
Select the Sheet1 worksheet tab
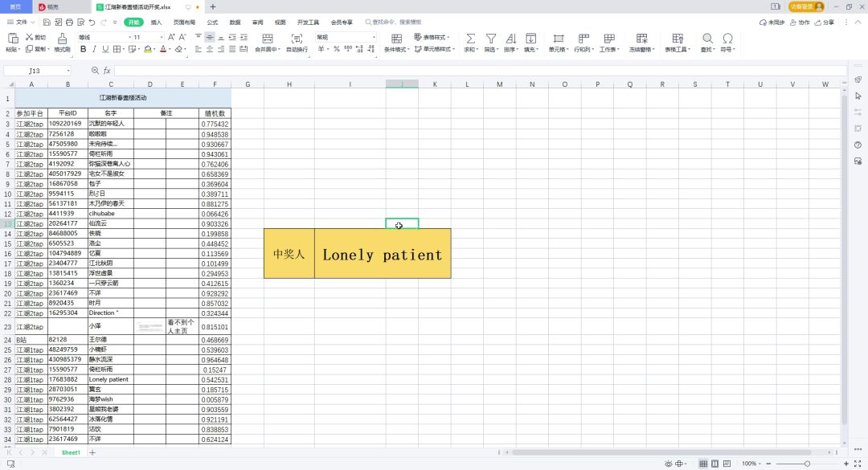(71, 453)
